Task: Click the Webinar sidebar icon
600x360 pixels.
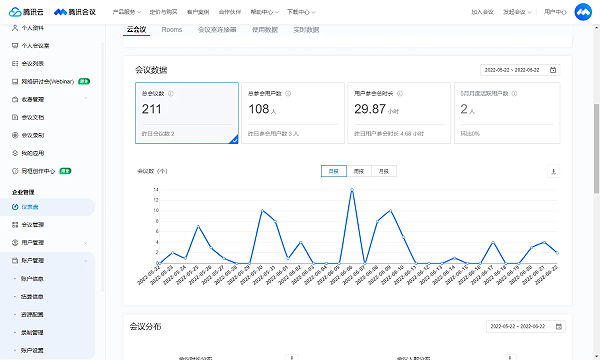Action: tap(15, 81)
